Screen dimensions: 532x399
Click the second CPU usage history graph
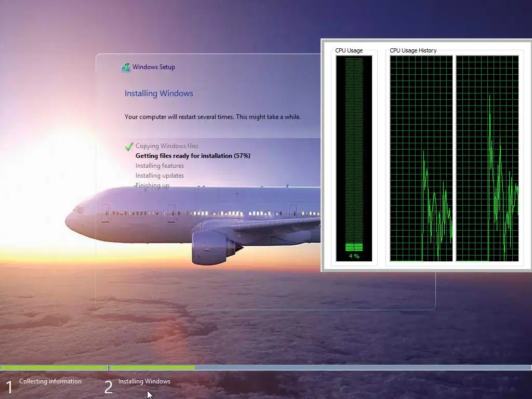tap(487, 158)
